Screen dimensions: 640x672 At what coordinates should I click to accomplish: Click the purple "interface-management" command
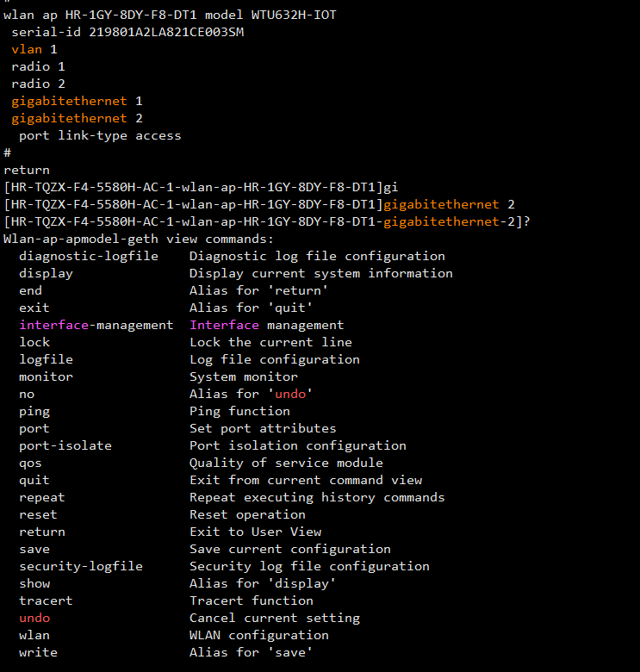[96, 325]
